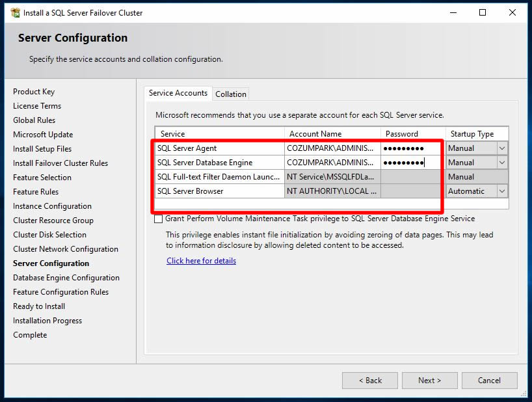This screenshot has height=402, width=532.
Task: Open the Click here for details link
Action: click(x=201, y=261)
